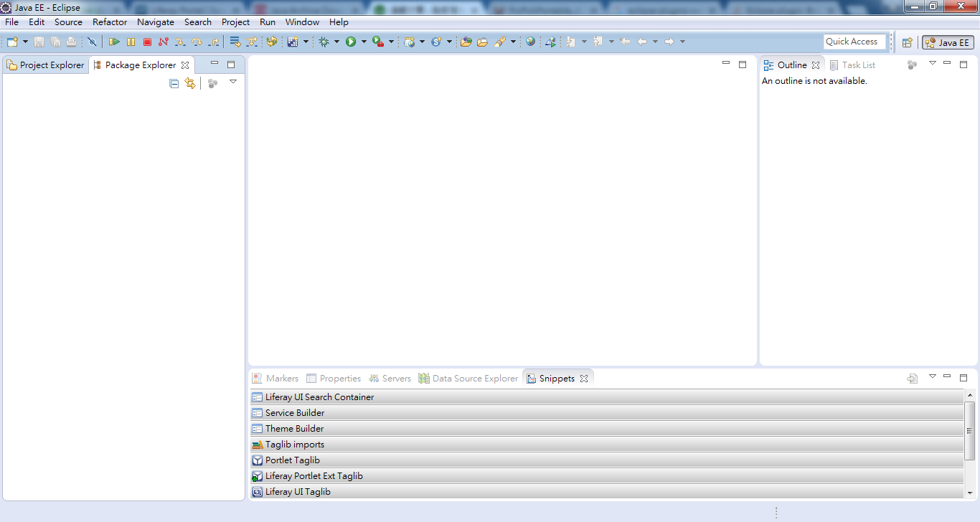
Task: Expand the Portlet Taglib snippet drawer
Action: pyautogui.click(x=606, y=460)
